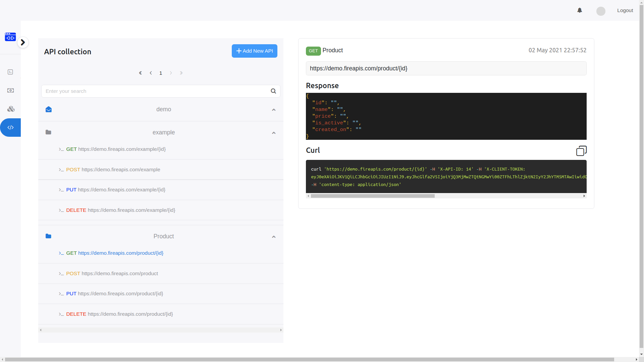Screen dimensions: 644x362
Task: Open GET https://demo.fireapis.com/example/{id}
Action: coord(116,149)
